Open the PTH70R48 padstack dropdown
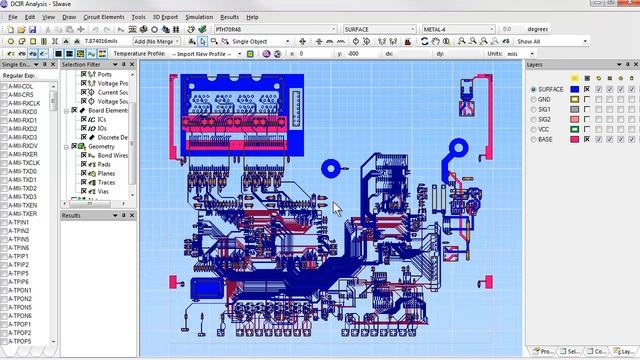 click(x=333, y=29)
